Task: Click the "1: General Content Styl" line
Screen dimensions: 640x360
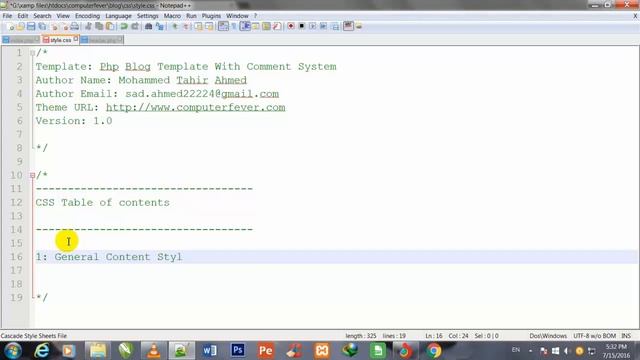Action: coord(109,257)
